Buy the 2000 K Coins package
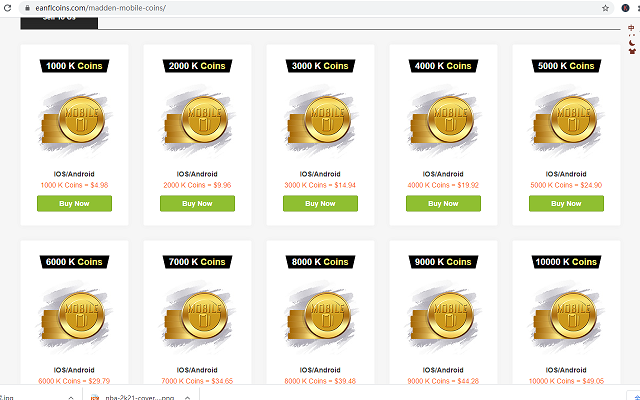This screenshot has width=640, height=400. [197, 203]
